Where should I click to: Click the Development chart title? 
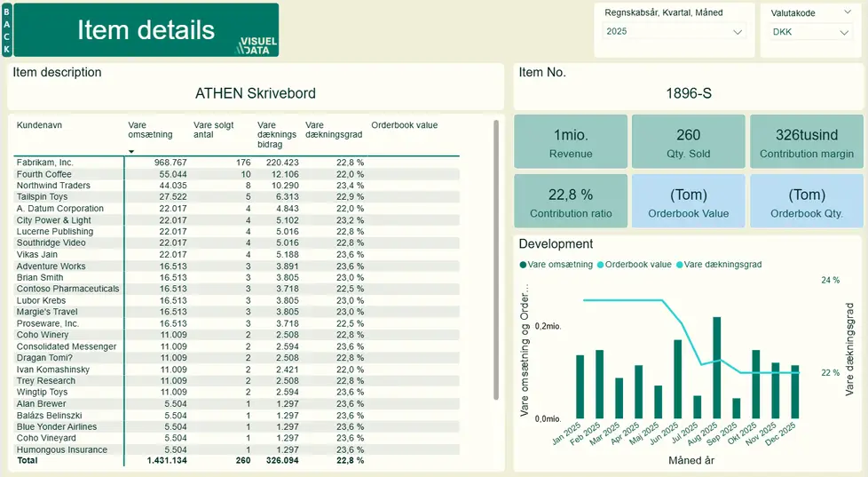pos(556,243)
